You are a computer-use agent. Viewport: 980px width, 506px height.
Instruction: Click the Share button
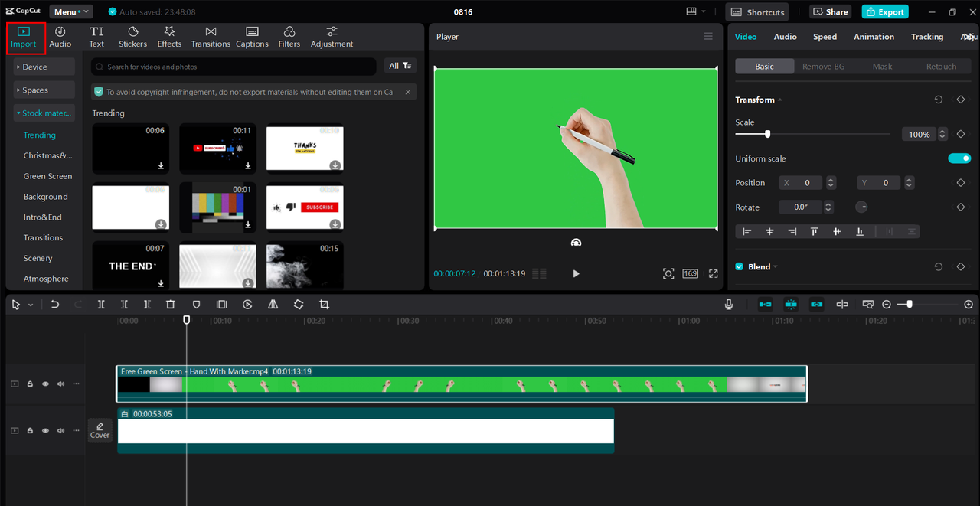tap(831, 11)
